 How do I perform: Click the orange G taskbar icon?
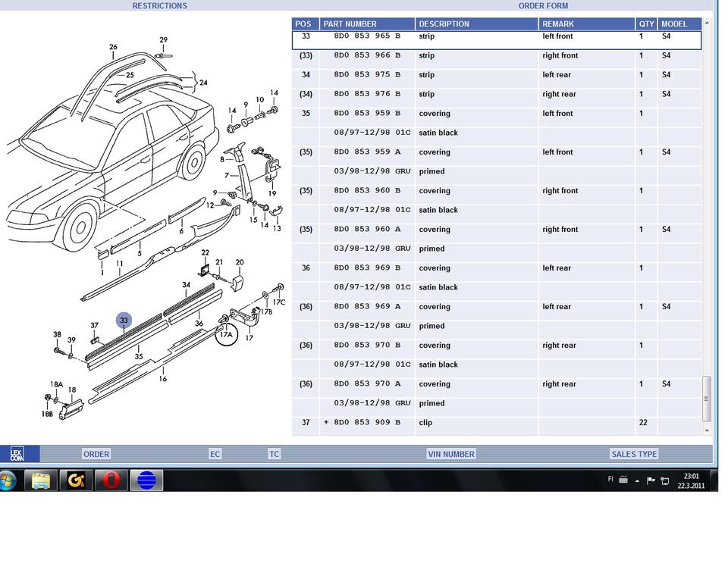[x=76, y=480]
